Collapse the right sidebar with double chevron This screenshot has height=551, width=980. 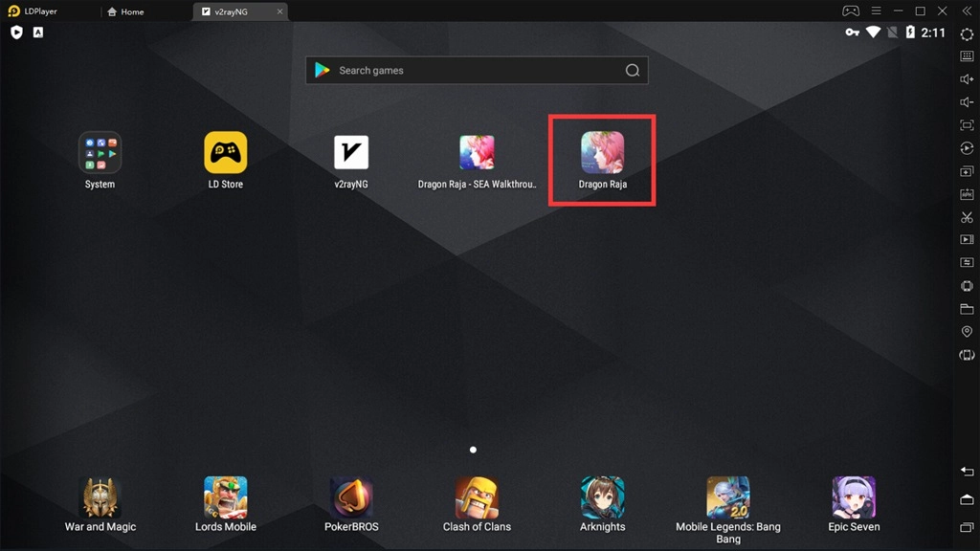pyautogui.click(x=967, y=11)
